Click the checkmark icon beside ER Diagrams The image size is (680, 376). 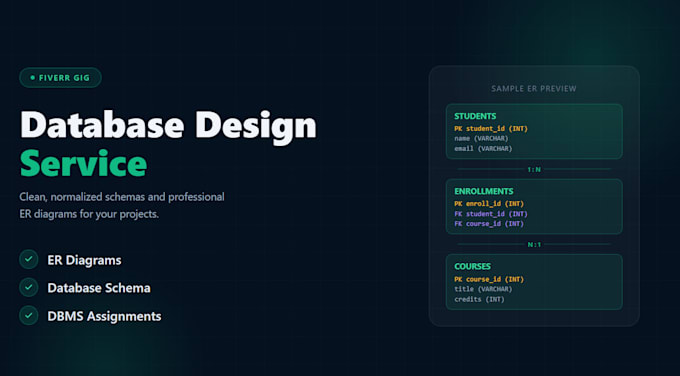29,259
